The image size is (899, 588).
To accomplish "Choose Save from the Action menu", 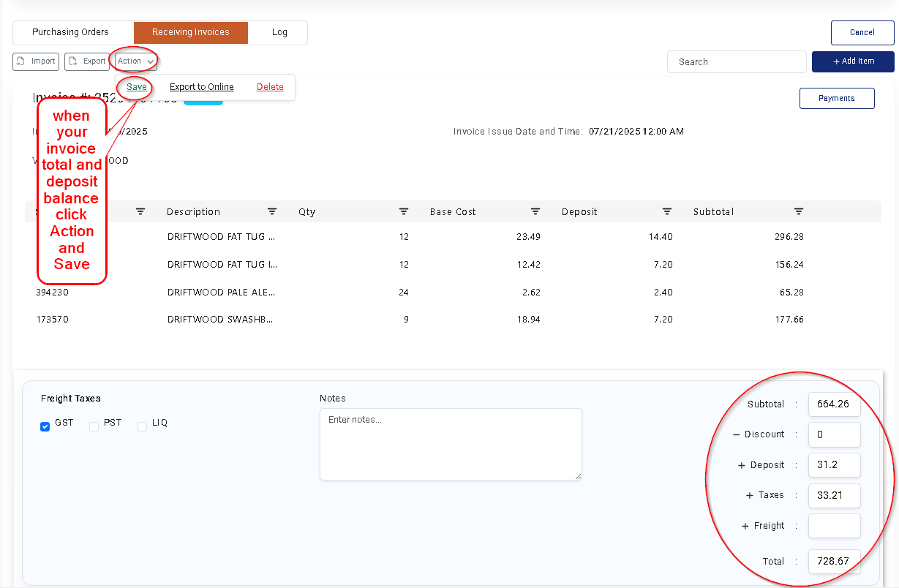I will point(137,87).
